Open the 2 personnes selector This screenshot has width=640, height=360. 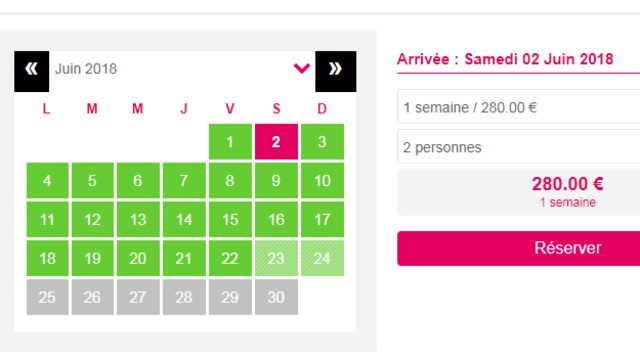tap(518, 147)
